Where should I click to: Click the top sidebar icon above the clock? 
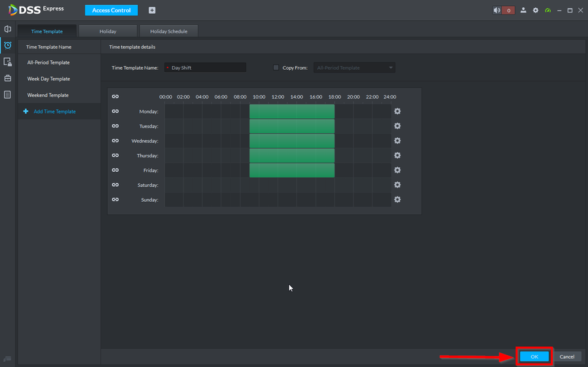(7, 29)
